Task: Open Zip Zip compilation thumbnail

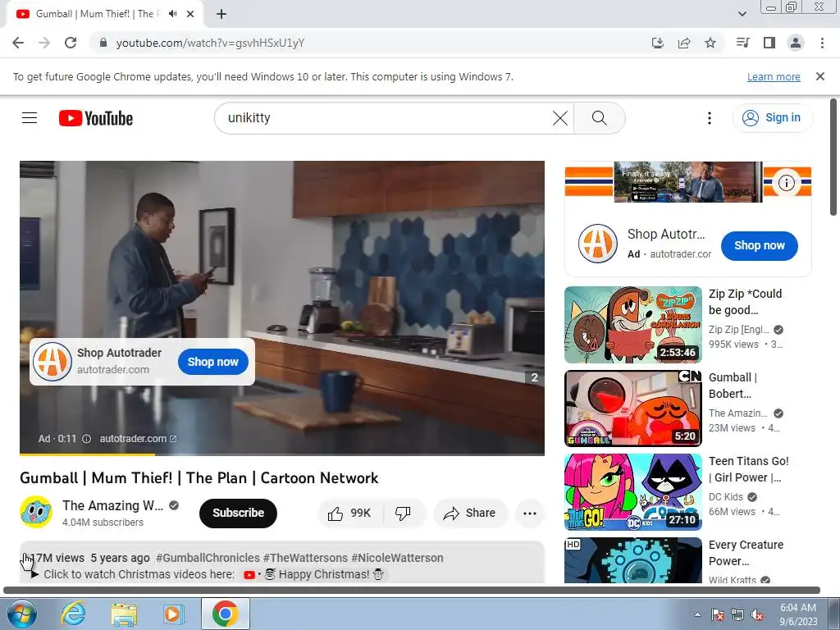Action: point(633,325)
